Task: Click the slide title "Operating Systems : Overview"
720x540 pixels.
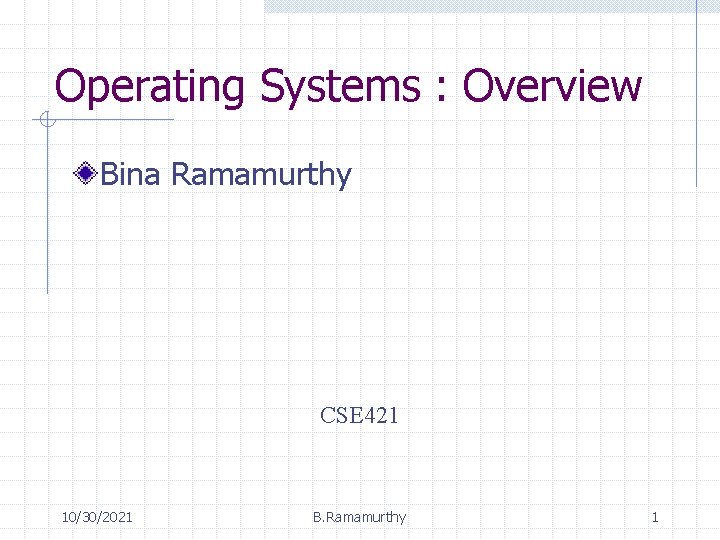Action: click(x=348, y=87)
